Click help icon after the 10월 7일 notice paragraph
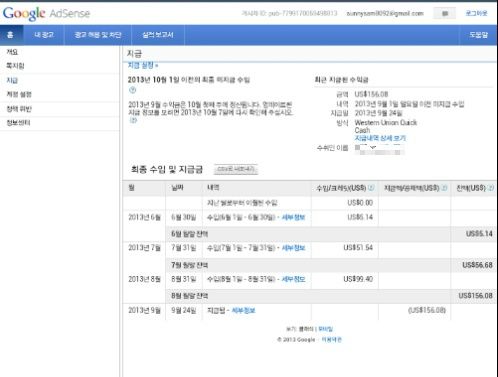Viewport: 498px width, 377px height. click(x=133, y=120)
